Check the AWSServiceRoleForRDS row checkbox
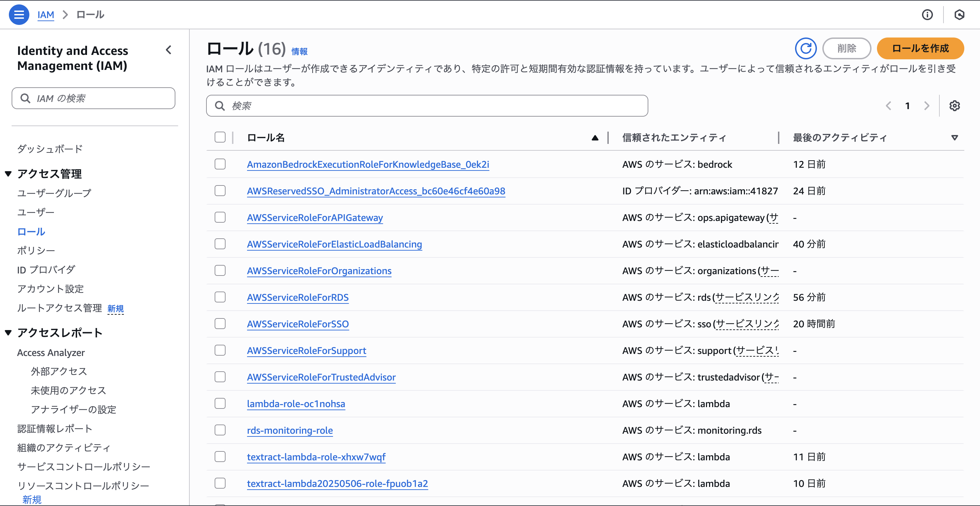Image resolution: width=980 pixels, height=506 pixels. tap(220, 297)
